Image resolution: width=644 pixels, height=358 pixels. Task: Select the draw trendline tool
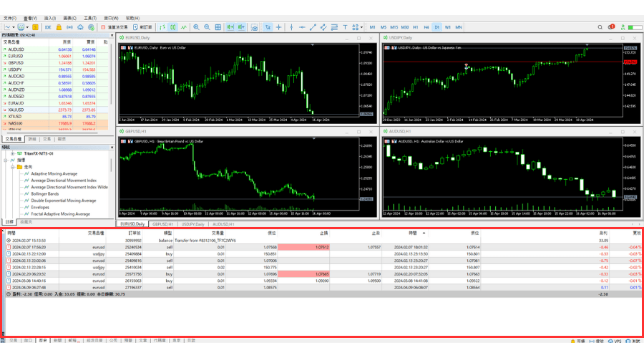point(313,27)
